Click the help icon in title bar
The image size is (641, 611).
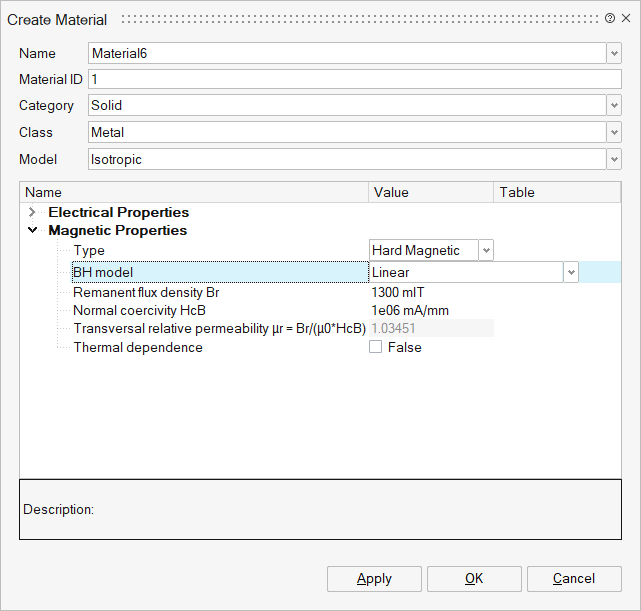click(610, 19)
